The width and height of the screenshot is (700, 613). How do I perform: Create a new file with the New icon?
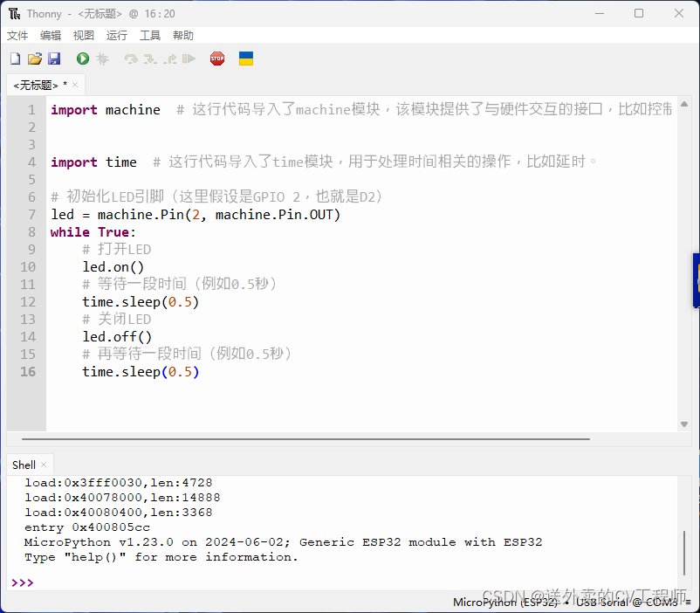(x=15, y=59)
